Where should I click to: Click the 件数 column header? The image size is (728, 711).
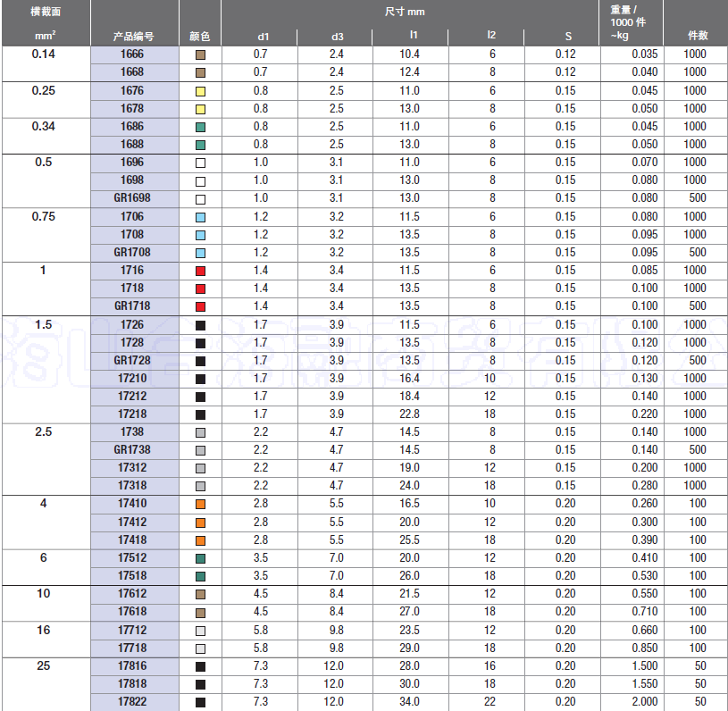(x=697, y=36)
